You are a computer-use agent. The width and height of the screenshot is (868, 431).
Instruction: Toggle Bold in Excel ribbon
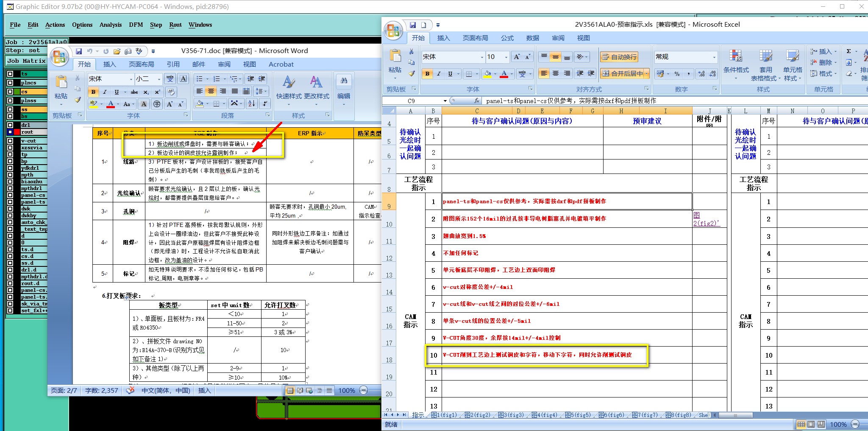[427, 74]
